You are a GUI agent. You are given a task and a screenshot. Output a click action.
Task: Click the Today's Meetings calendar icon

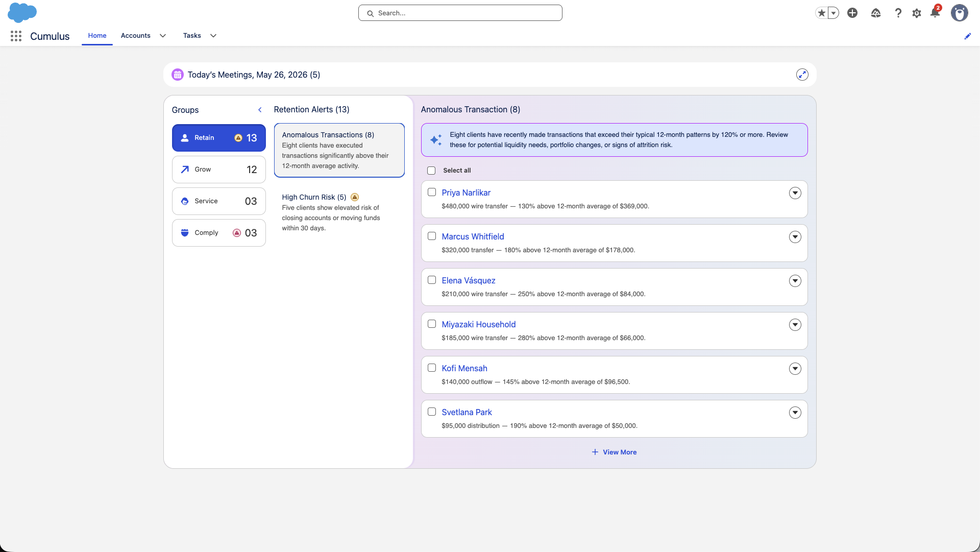[178, 75]
